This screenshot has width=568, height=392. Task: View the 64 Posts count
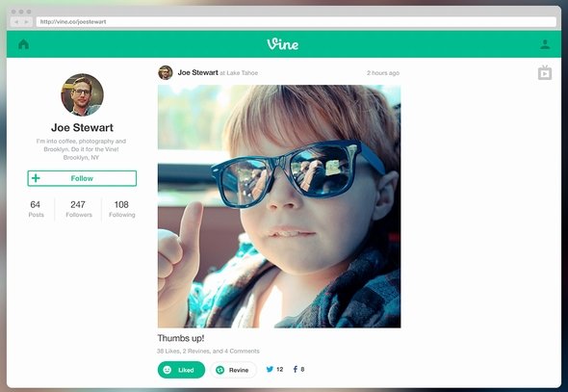coord(36,209)
